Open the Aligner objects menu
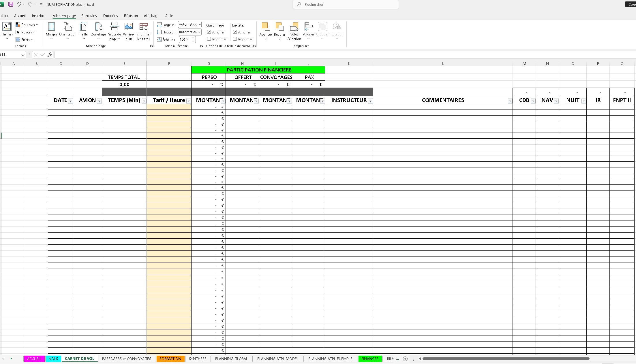The image size is (636, 364). [309, 31]
